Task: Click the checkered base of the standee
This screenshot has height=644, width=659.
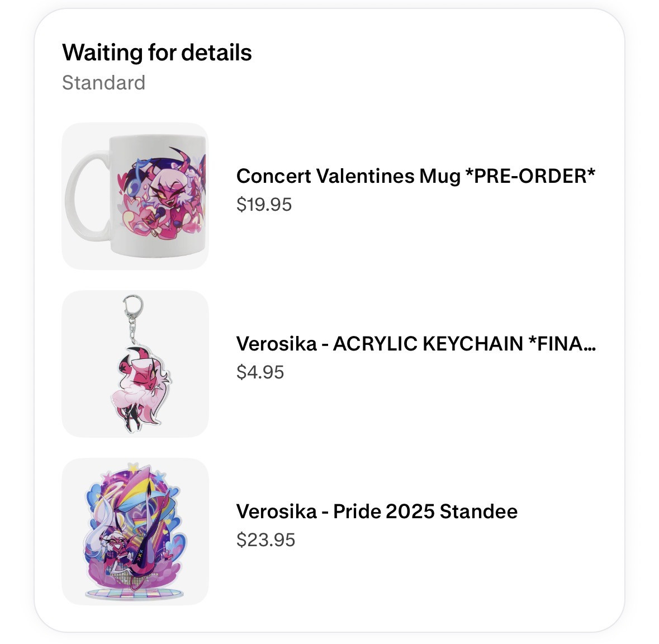Action: point(134,593)
